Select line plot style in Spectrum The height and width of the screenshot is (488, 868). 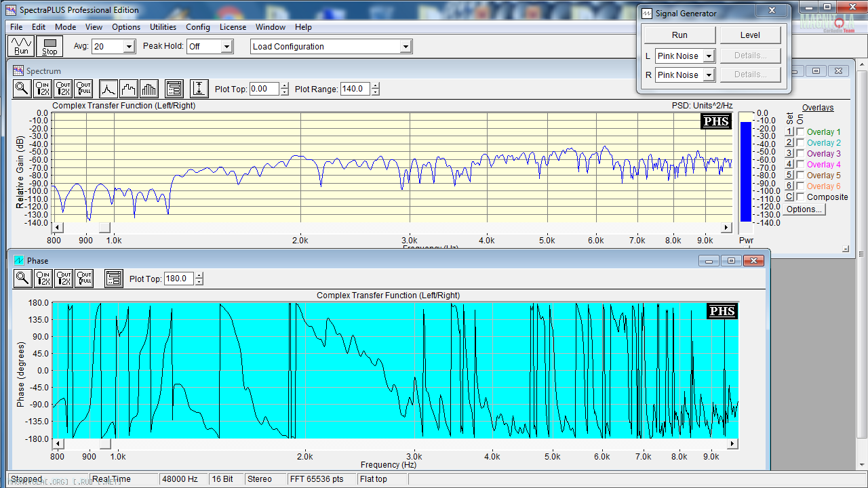click(108, 89)
